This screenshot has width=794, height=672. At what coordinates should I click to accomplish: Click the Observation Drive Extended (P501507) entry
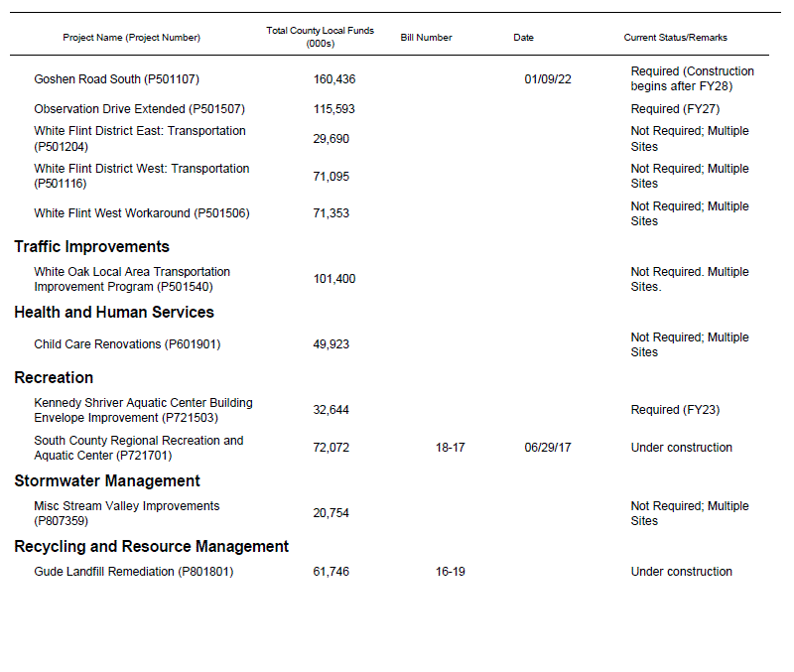pos(139,109)
